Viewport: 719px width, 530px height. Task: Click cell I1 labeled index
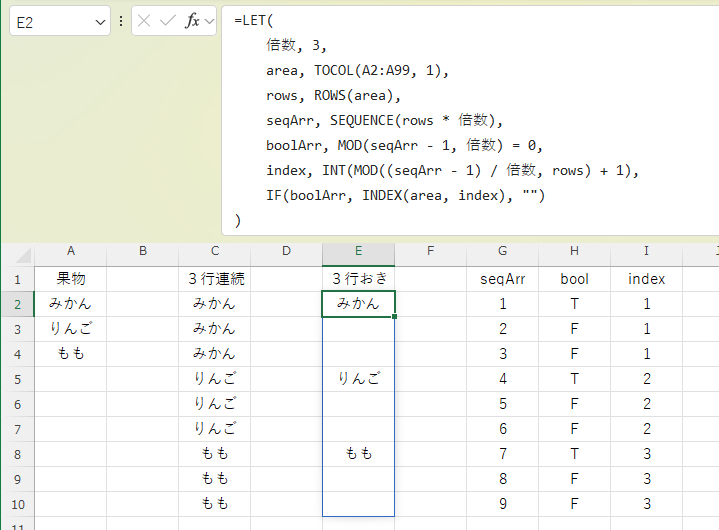[x=647, y=279]
